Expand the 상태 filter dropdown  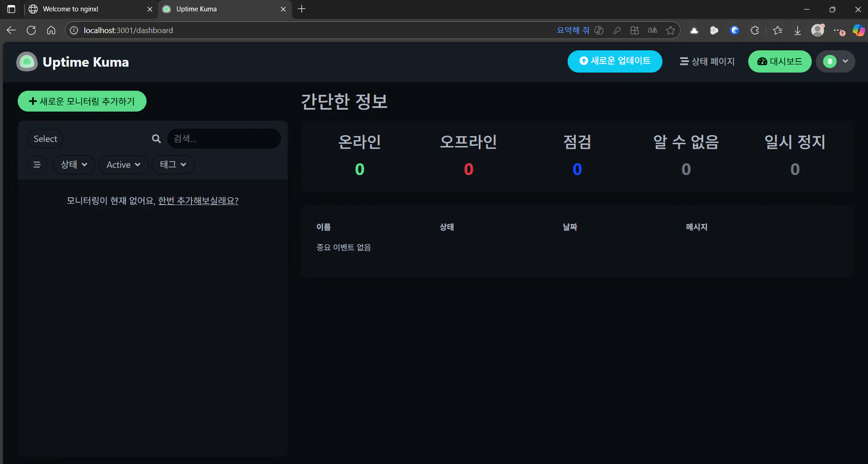click(74, 165)
